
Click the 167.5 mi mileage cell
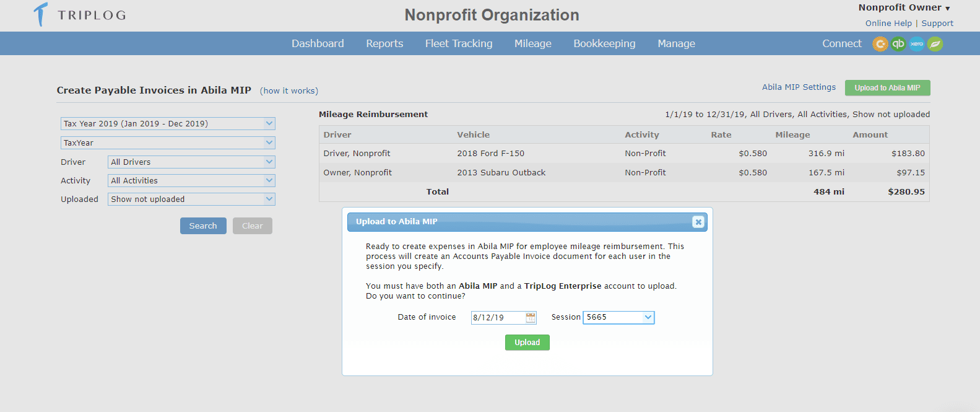(826, 172)
